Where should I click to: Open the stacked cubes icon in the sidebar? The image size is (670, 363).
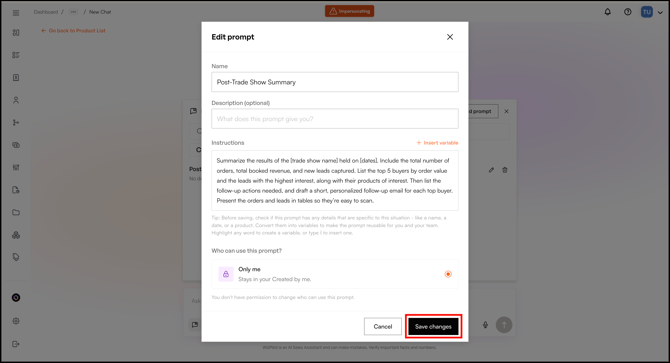[x=16, y=235]
